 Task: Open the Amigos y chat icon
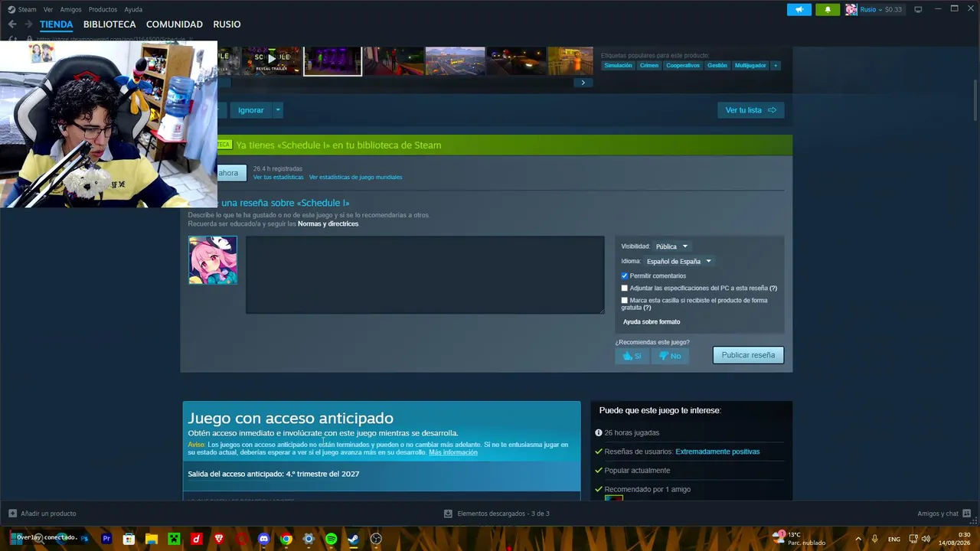pyautogui.click(x=967, y=514)
